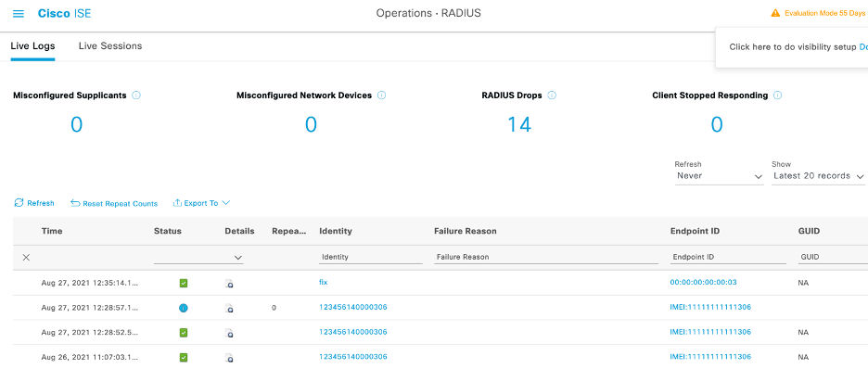Switch to the Live Sessions tab
The width and height of the screenshot is (868, 369).
pyautogui.click(x=110, y=46)
